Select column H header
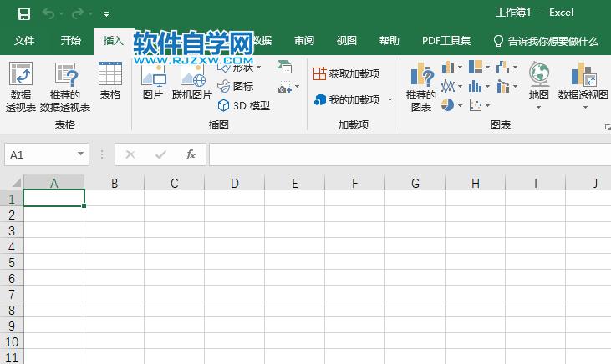611x364 pixels. tap(475, 183)
